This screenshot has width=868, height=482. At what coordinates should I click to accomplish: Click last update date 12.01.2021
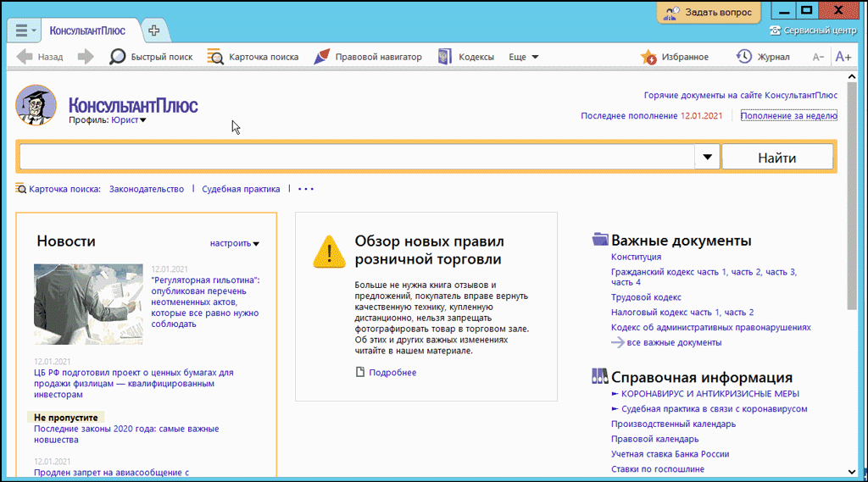(701, 116)
